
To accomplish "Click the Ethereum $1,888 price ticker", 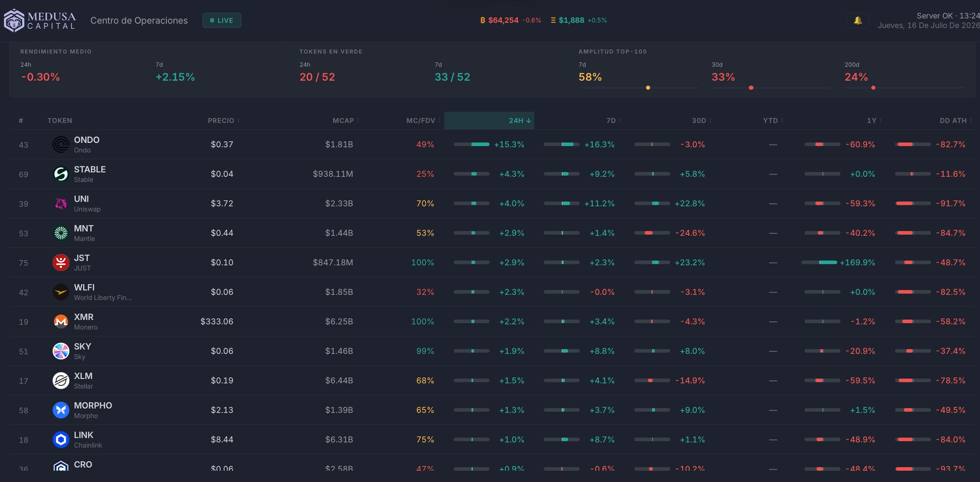I will [x=579, y=20].
